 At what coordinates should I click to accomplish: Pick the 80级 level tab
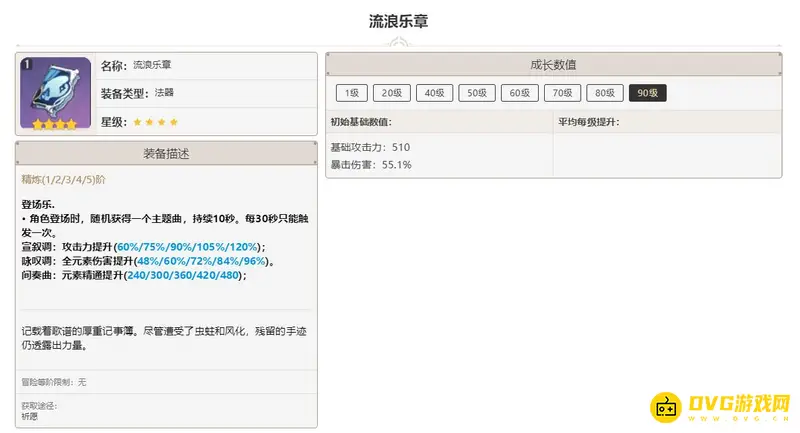pos(604,93)
